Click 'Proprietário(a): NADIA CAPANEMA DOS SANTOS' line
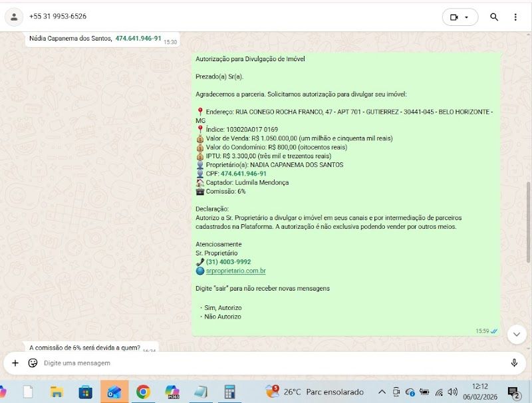532x403 pixels. (x=270, y=165)
